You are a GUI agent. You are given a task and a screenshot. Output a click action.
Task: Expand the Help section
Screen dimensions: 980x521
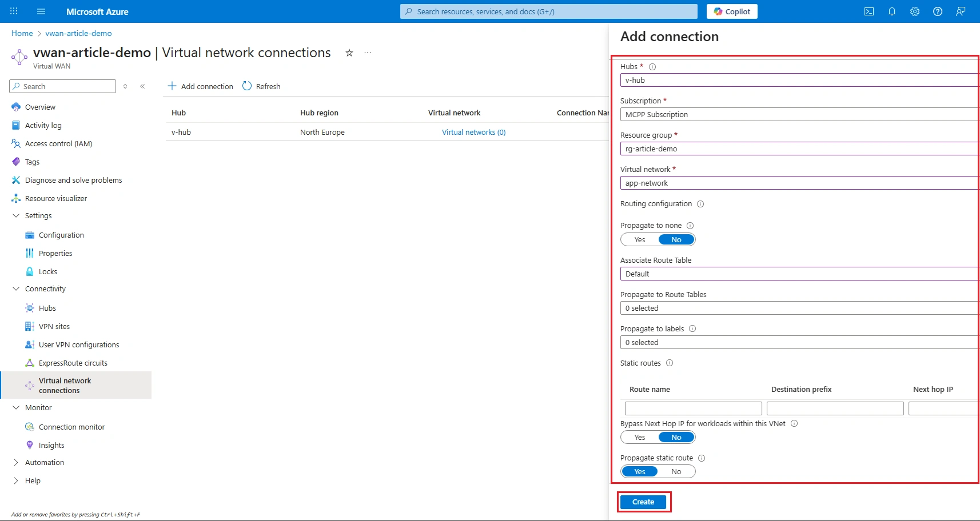click(16, 480)
